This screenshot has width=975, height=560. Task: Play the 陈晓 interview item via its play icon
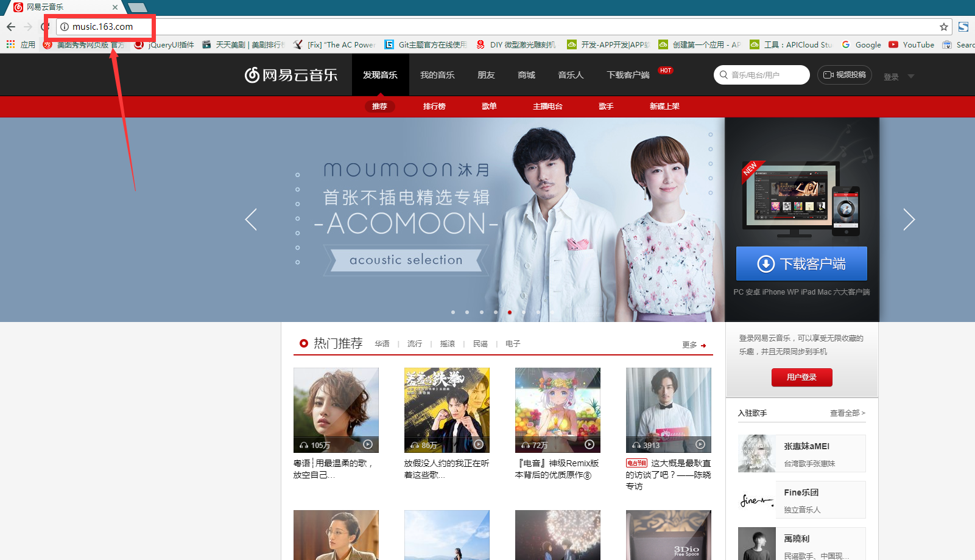click(x=700, y=444)
